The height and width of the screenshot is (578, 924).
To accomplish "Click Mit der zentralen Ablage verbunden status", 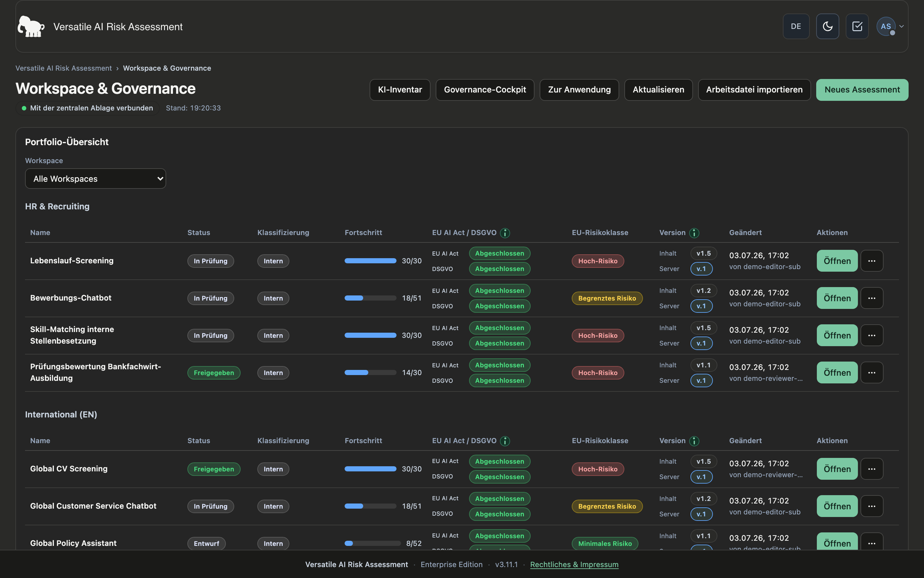I will point(88,108).
